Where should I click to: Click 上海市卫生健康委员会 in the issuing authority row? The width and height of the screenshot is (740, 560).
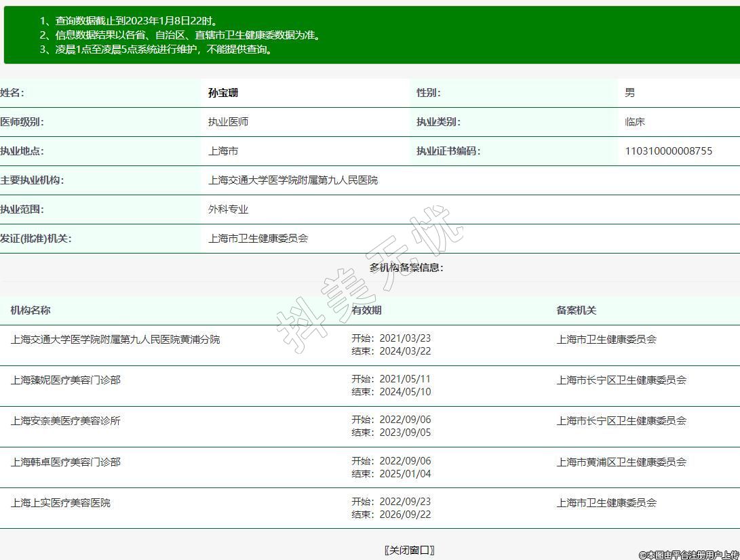pos(258,239)
